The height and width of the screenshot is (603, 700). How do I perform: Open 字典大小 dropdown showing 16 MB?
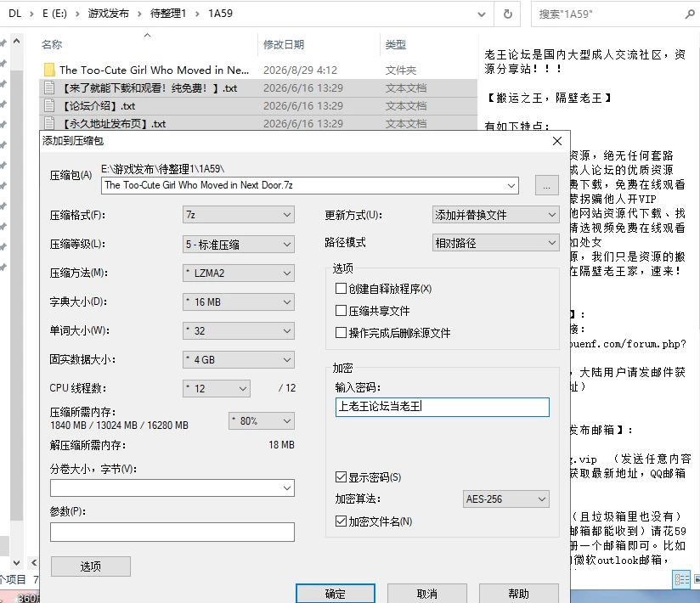(239, 301)
